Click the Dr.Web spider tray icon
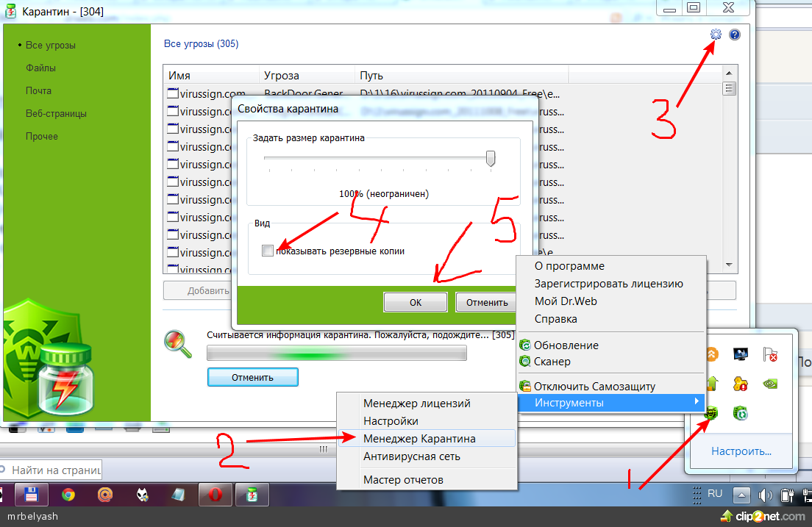The image size is (812, 527). 711,413
